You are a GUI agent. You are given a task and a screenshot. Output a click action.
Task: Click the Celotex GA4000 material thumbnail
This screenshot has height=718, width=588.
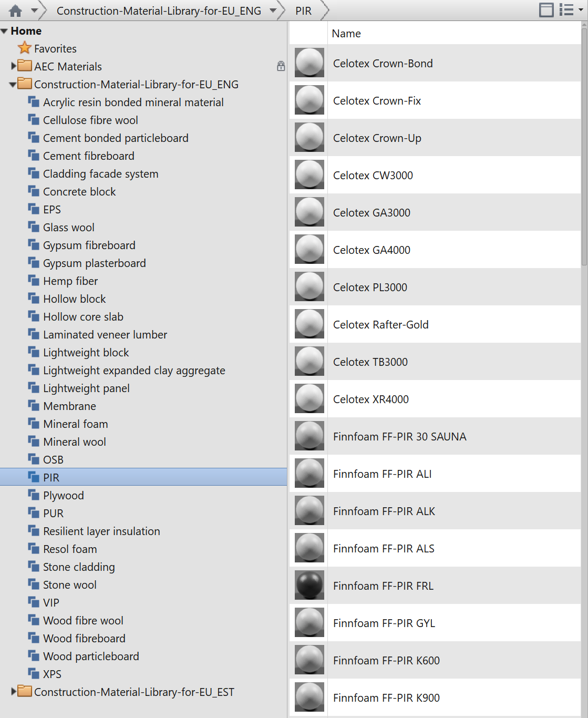(x=310, y=250)
